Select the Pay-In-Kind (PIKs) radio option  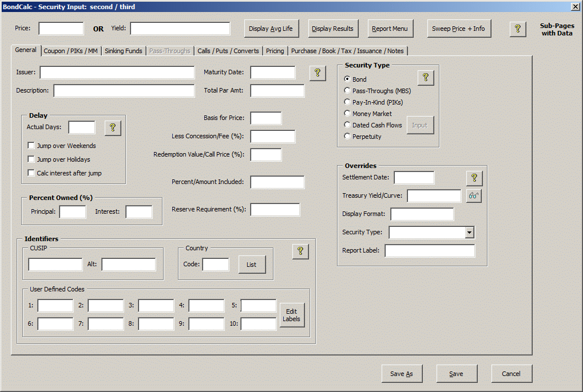coord(347,102)
